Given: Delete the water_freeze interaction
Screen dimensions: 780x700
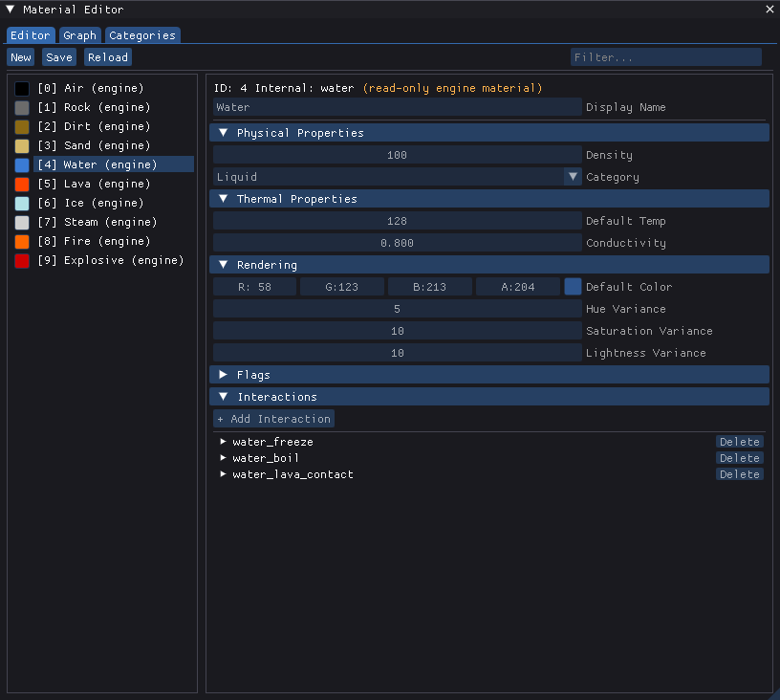Looking at the screenshot, I should pyautogui.click(x=740, y=442).
